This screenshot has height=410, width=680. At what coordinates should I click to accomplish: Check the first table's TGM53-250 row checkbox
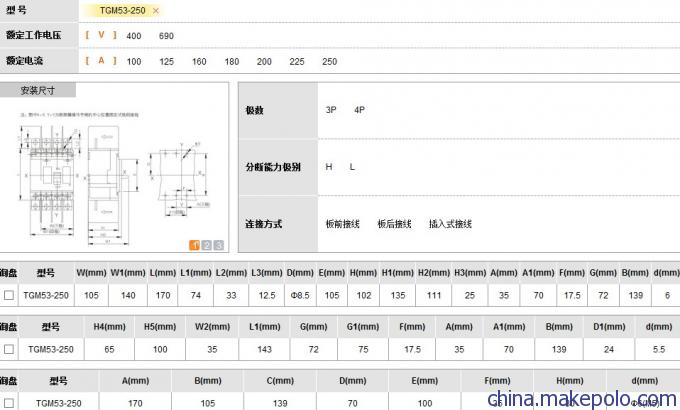9,295
